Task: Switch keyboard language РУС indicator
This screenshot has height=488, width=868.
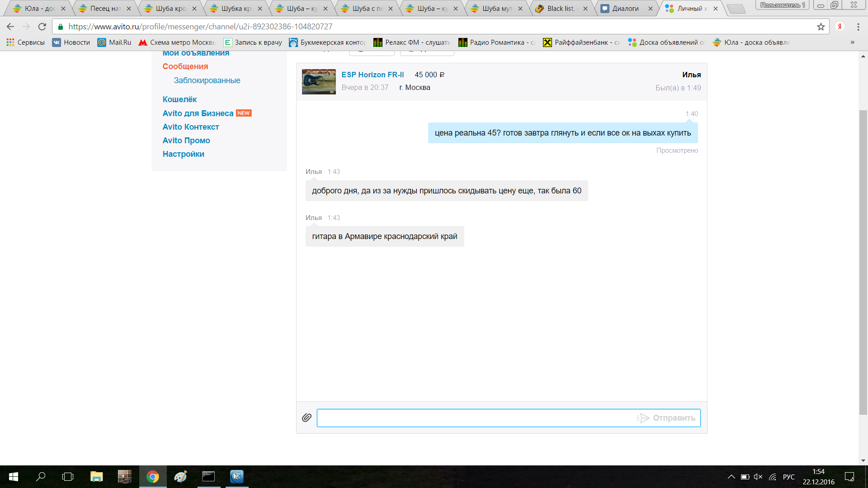Action: click(x=788, y=477)
